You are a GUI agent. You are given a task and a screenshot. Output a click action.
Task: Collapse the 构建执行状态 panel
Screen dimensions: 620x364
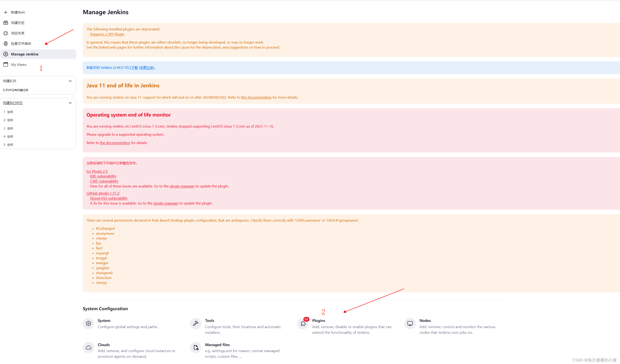click(70, 103)
